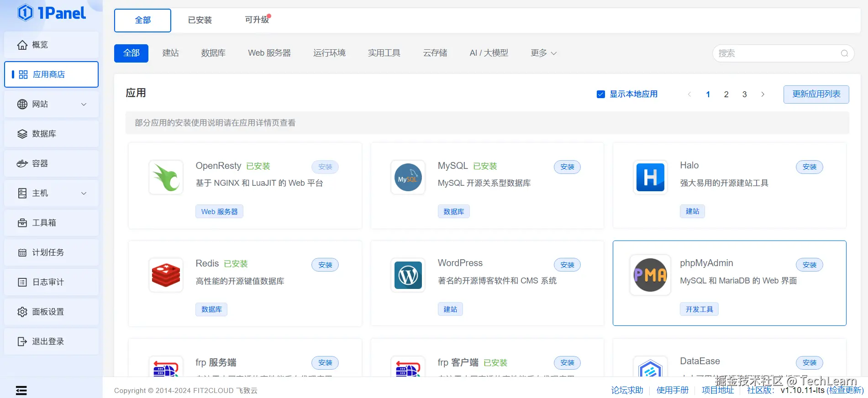Install WordPress using its 安装 button
This screenshot has width=868, height=398.
click(567, 265)
